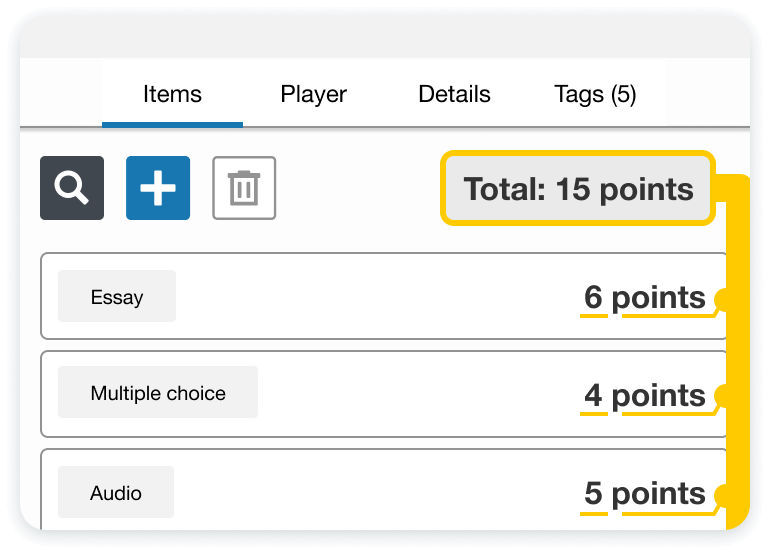Screen dimensions: 770x554
Task: Select the Essay item label
Action: [117, 297]
